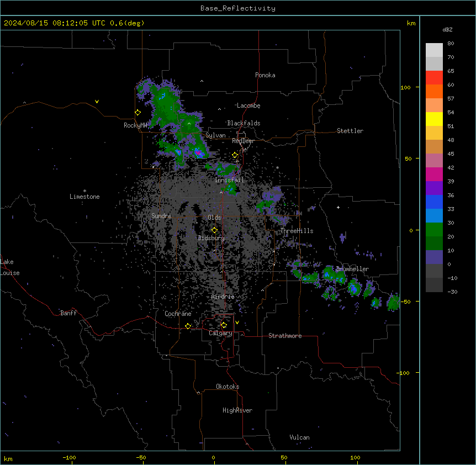The image size is (476, 465).
Task: Click the yellow diamond marker above Didsbury
Action: (214, 230)
